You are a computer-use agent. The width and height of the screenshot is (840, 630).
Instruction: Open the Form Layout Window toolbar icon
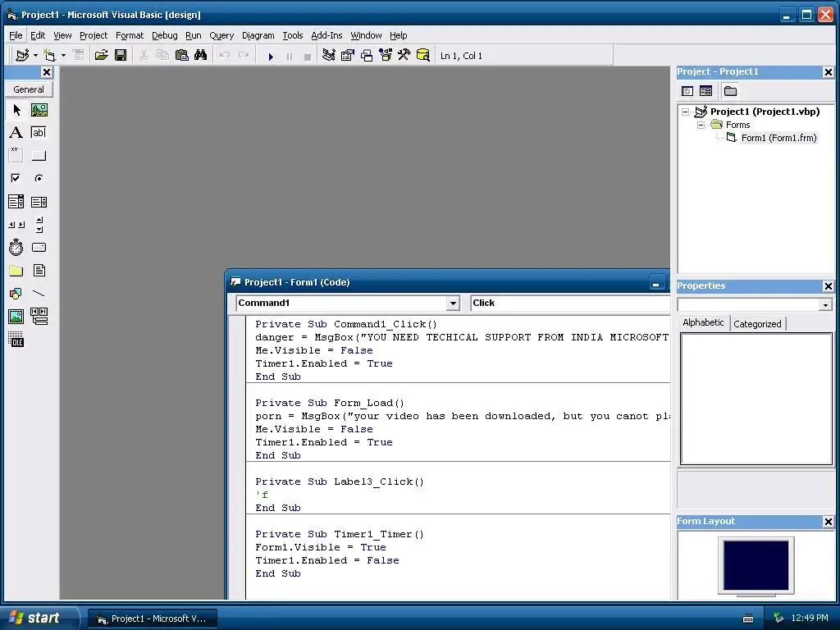pyautogui.click(x=367, y=55)
